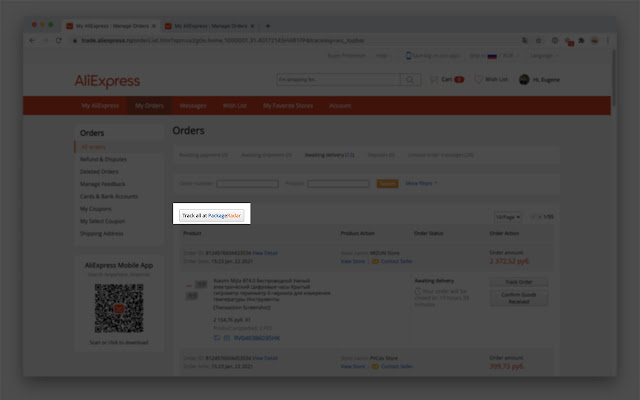Open Cards & Bank Accounts in the sidebar

tap(109, 196)
